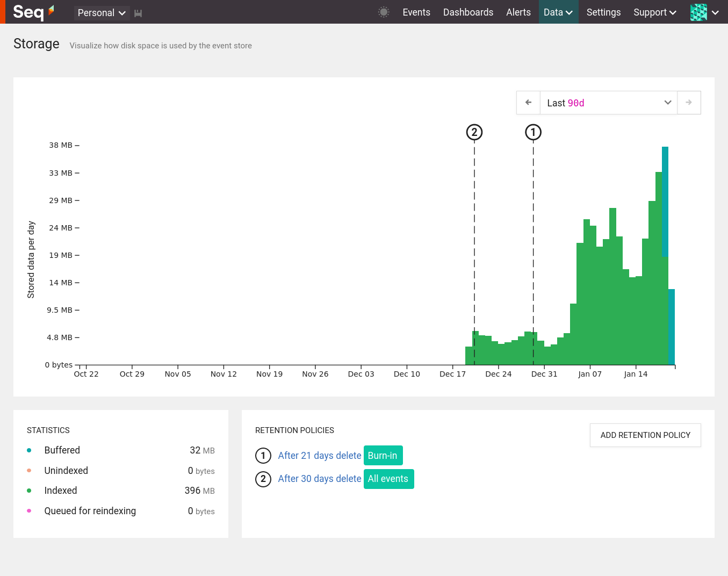Open the 'After 30 days delete' policy
This screenshot has width=728, height=576.
pos(320,479)
